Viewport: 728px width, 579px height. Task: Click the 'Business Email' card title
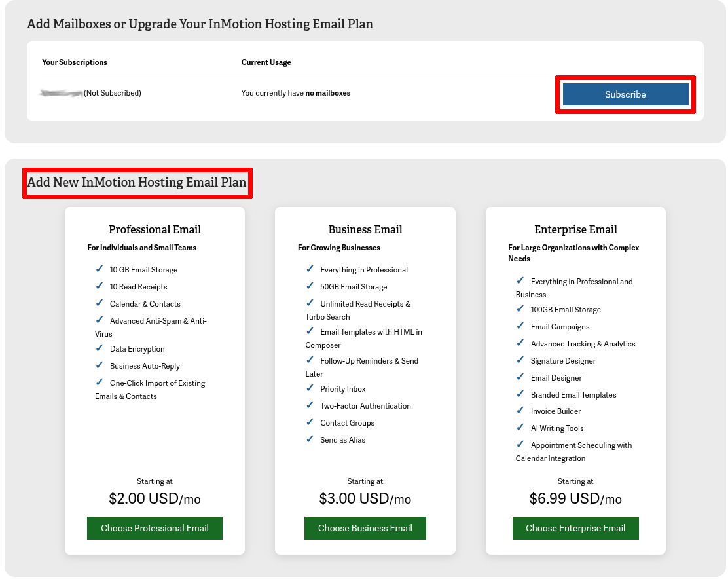click(x=365, y=229)
